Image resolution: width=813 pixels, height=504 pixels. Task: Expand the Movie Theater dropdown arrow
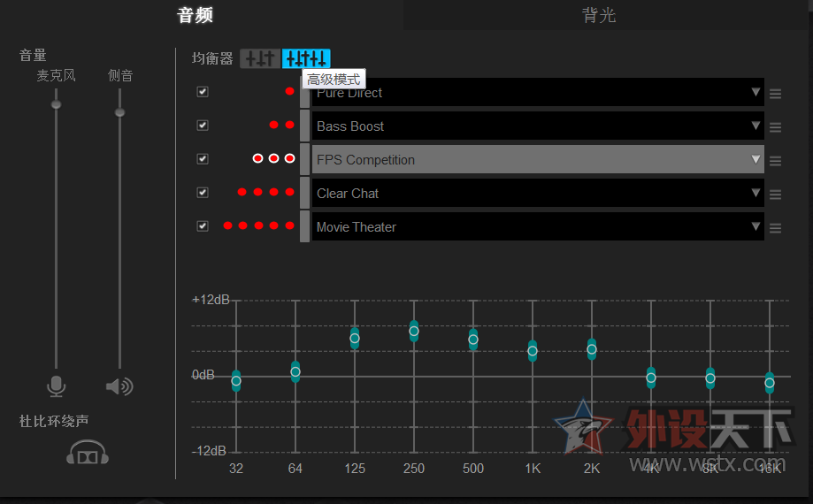755,226
